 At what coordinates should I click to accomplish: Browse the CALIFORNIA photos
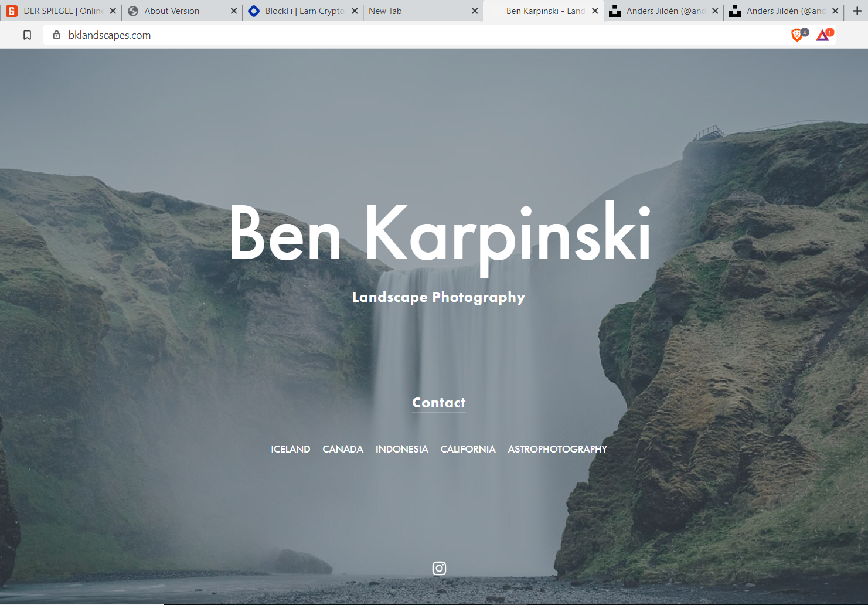pos(467,449)
